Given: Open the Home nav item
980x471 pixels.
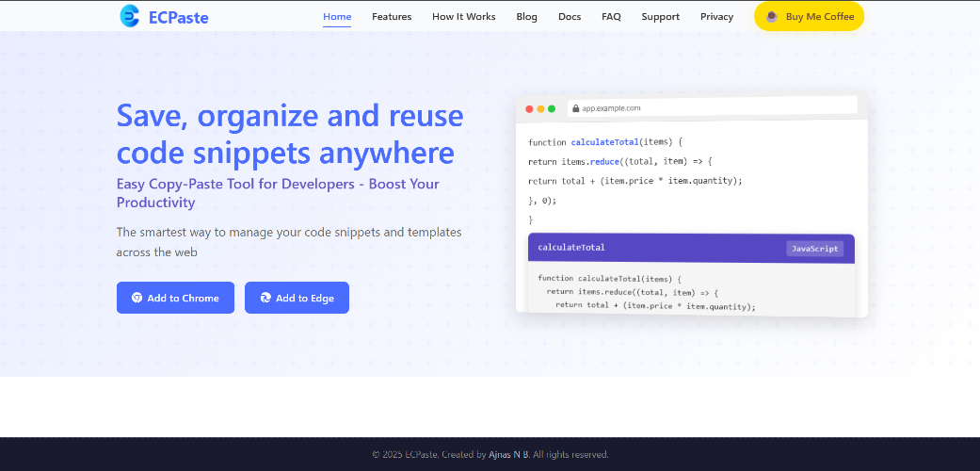Looking at the screenshot, I should 337,17.
